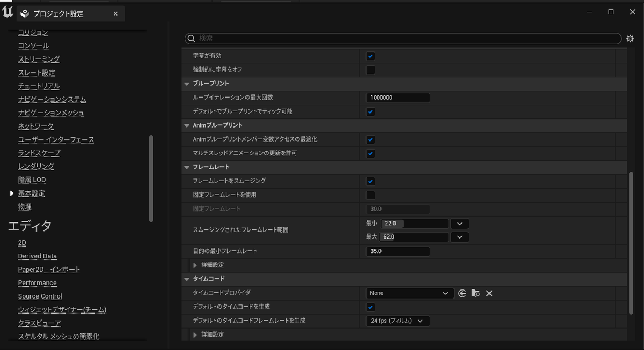Viewport: 644px width, 350px height.
Task: Open ウィジェットデザイナー(チーム) settings
Action: pos(62,310)
